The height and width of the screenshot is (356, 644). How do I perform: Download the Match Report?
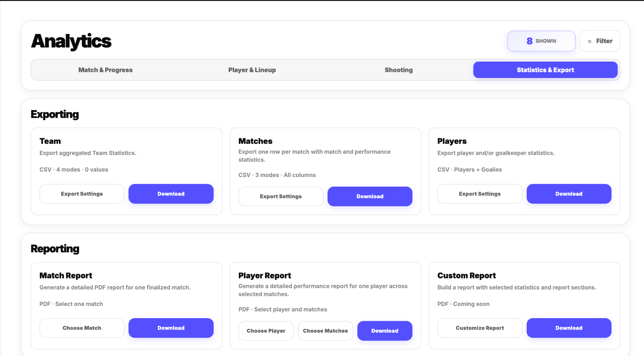171,328
